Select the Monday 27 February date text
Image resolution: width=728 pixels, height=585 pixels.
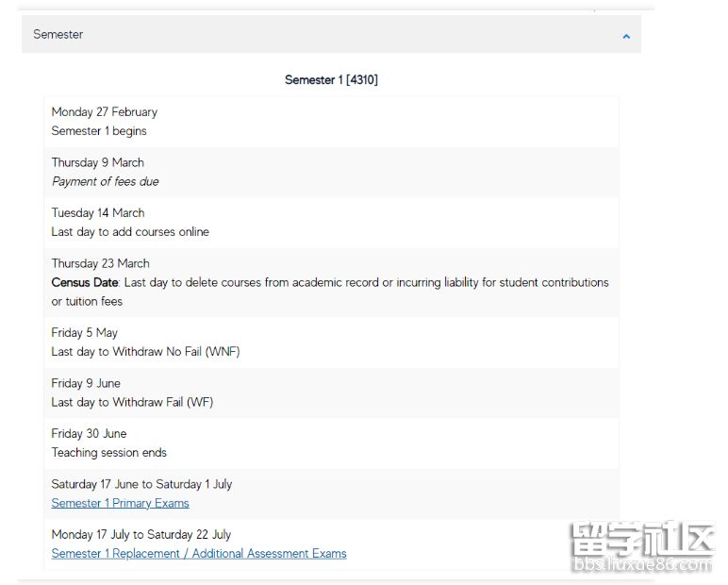tap(104, 111)
